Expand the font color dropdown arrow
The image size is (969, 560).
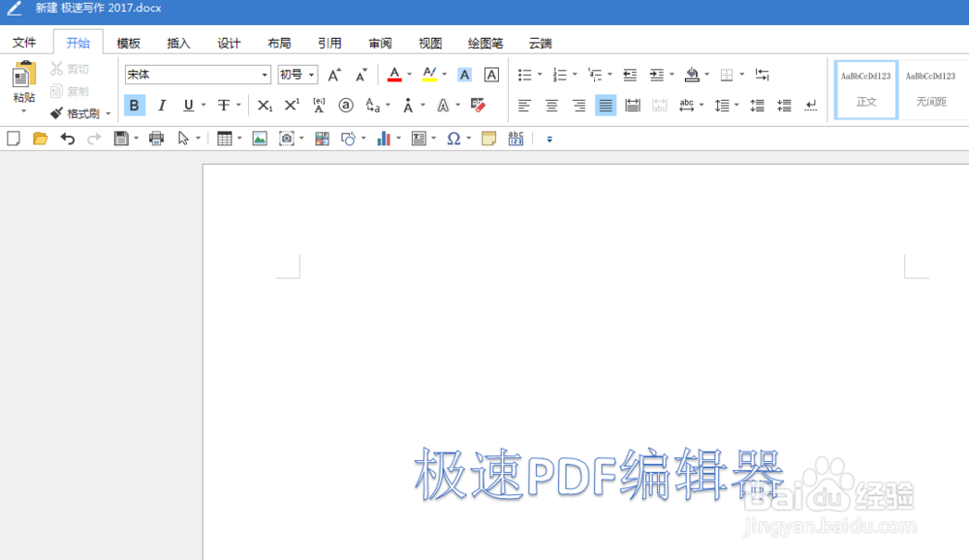409,75
